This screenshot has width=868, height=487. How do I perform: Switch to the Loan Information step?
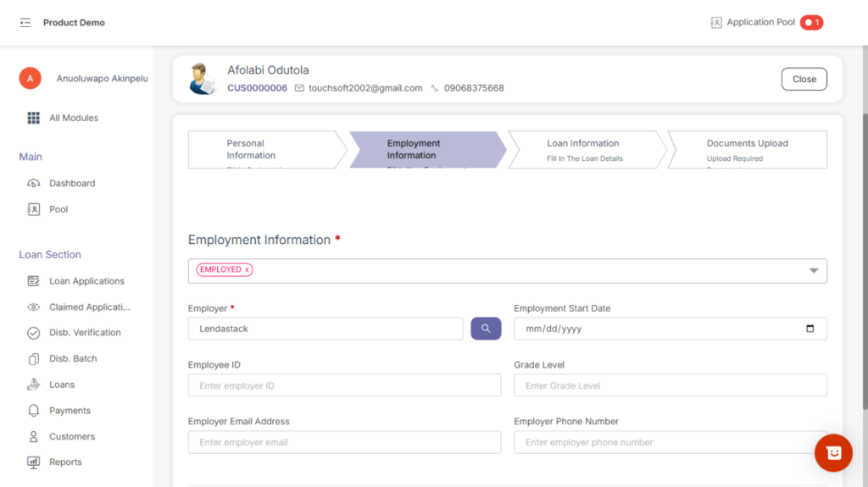[x=583, y=150]
